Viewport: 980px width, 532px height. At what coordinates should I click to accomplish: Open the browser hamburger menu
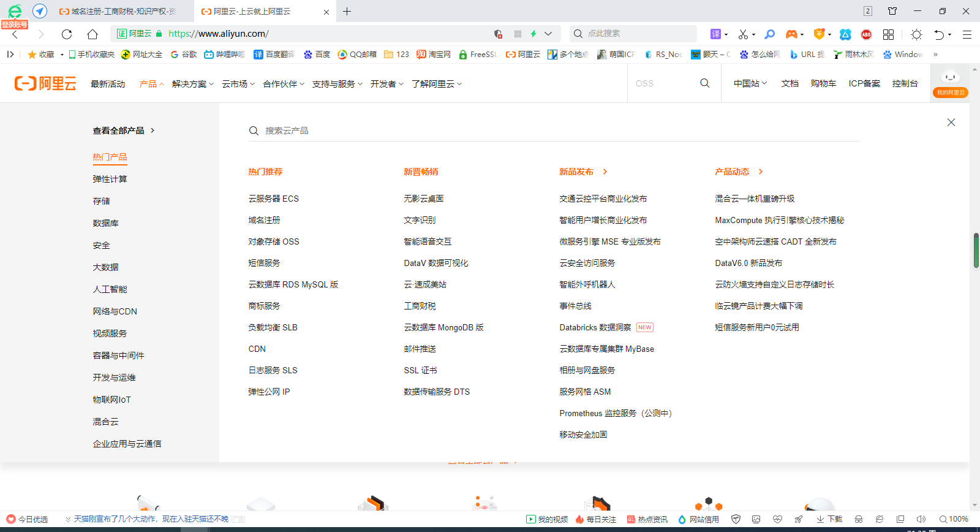967,34
